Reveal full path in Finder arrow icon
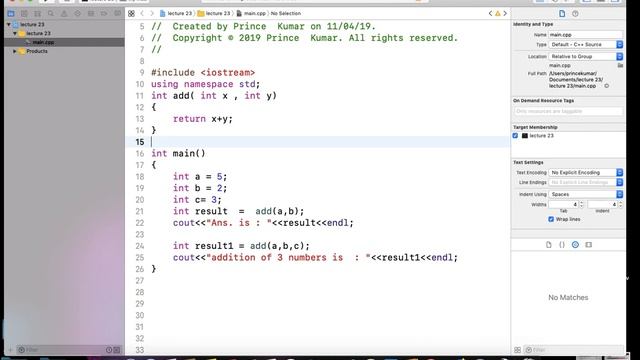This screenshot has height=360, width=640. point(607,86)
